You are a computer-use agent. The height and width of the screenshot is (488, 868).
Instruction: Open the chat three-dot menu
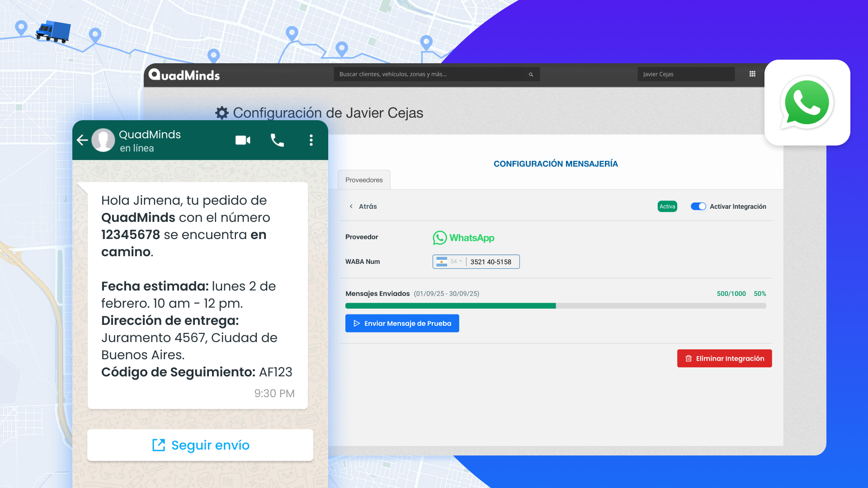[311, 140]
